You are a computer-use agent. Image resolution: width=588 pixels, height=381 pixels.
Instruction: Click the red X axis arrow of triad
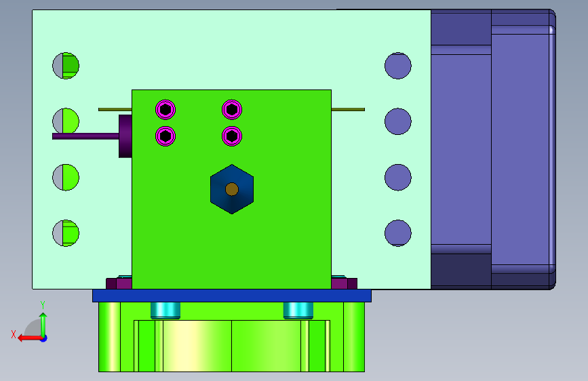pyautogui.click(x=30, y=338)
